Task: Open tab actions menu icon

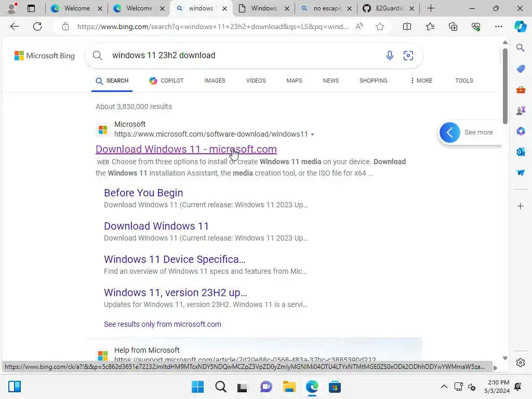Action: pos(31,8)
